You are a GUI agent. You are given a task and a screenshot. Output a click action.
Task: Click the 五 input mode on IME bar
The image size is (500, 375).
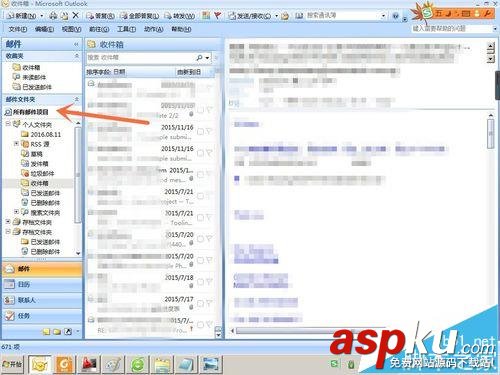click(x=438, y=13)
